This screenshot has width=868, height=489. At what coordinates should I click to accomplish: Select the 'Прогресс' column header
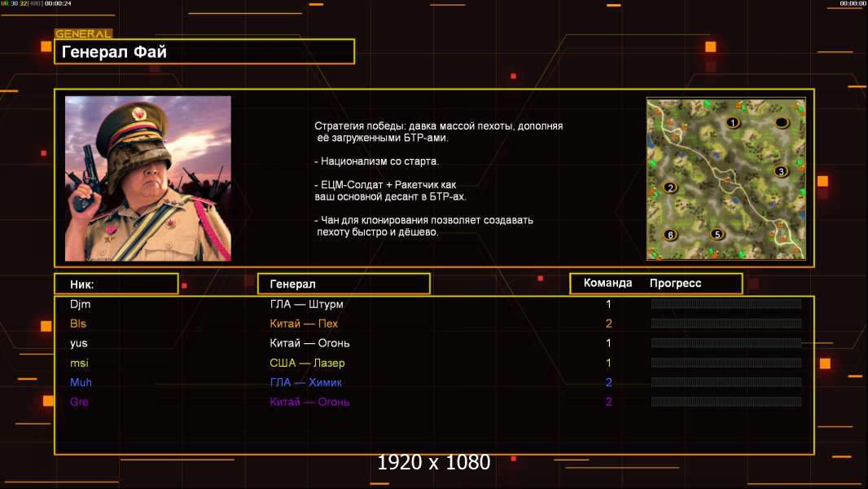(x=675, y=283)
